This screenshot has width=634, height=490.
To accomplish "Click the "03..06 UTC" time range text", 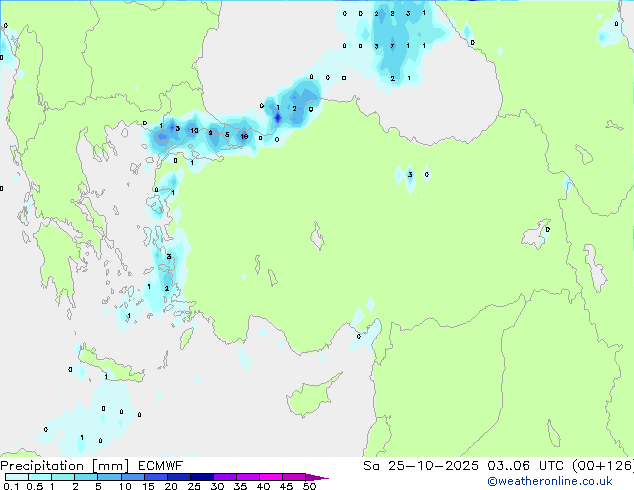I will (x=526, y=466).
